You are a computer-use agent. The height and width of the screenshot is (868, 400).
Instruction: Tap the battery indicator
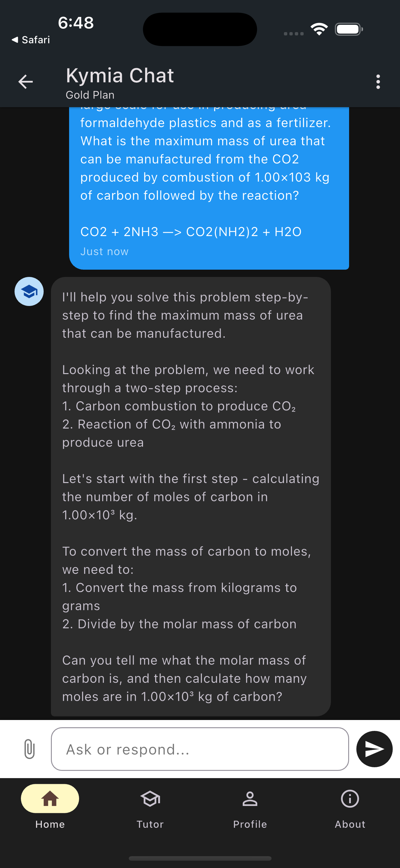(x=348, y=29)
